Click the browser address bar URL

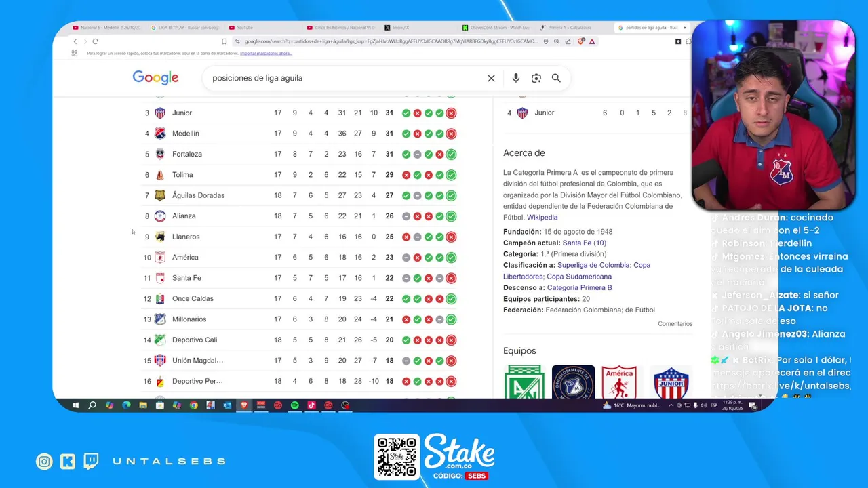391,41
